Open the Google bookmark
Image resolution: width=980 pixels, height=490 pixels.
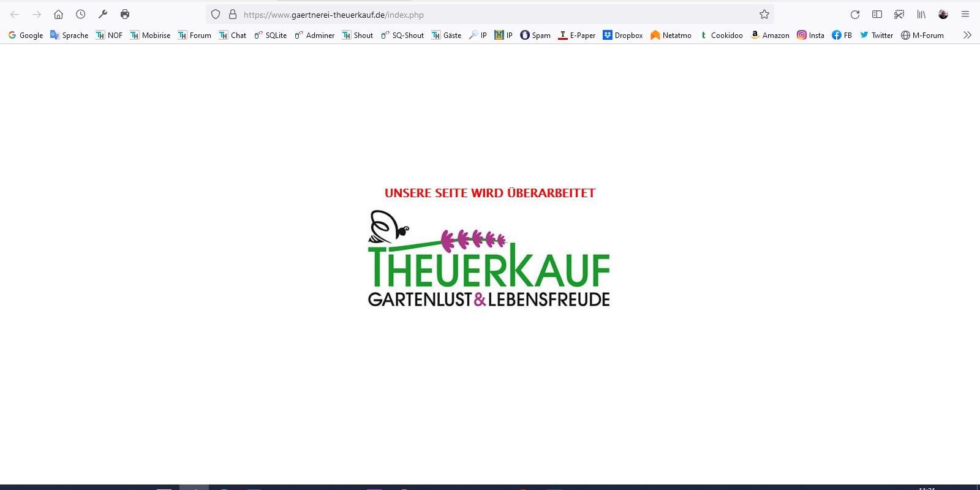pos(26,35)
